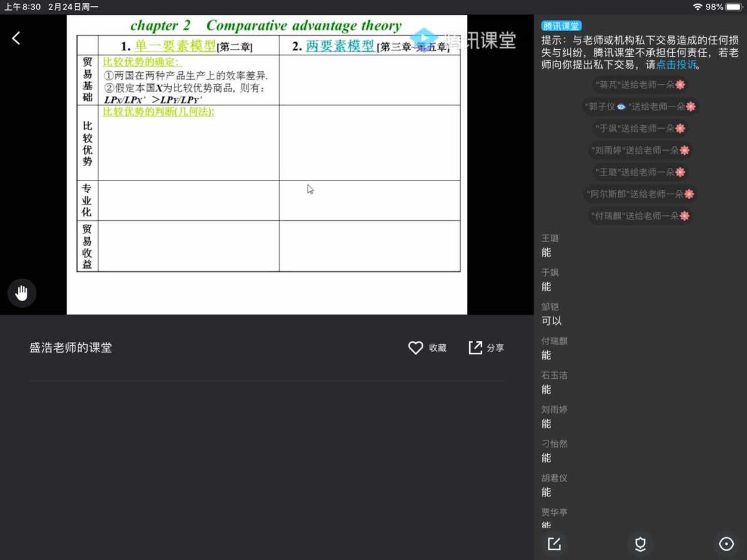Open the 点击投诉 complaint link
This screenshot has height=560, width=747.
[676, 64]
